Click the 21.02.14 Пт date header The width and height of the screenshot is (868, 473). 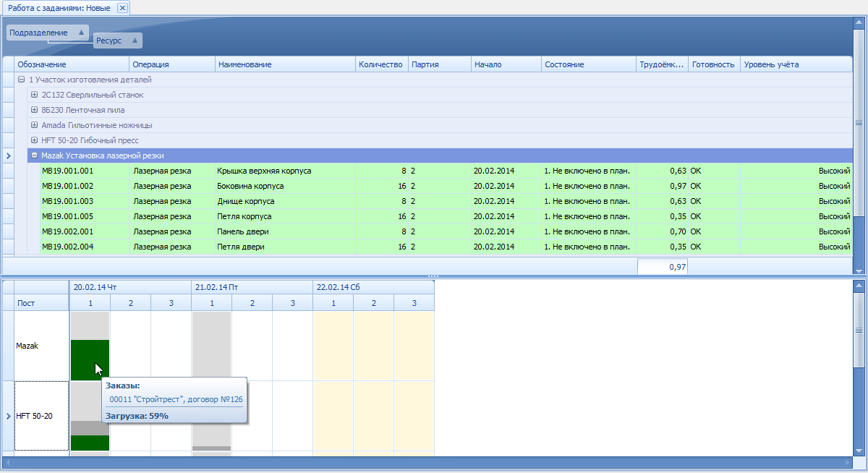click(x=252, y=287)
